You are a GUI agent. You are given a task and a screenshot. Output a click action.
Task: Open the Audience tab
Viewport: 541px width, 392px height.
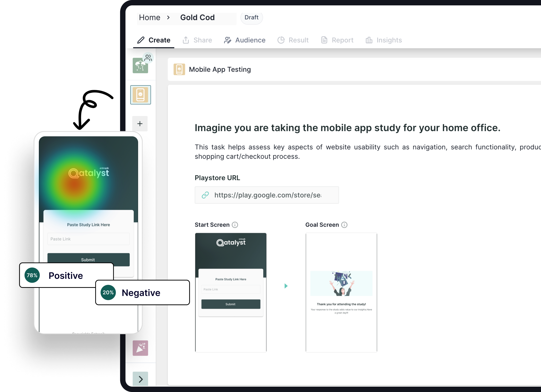coord(245,40)
